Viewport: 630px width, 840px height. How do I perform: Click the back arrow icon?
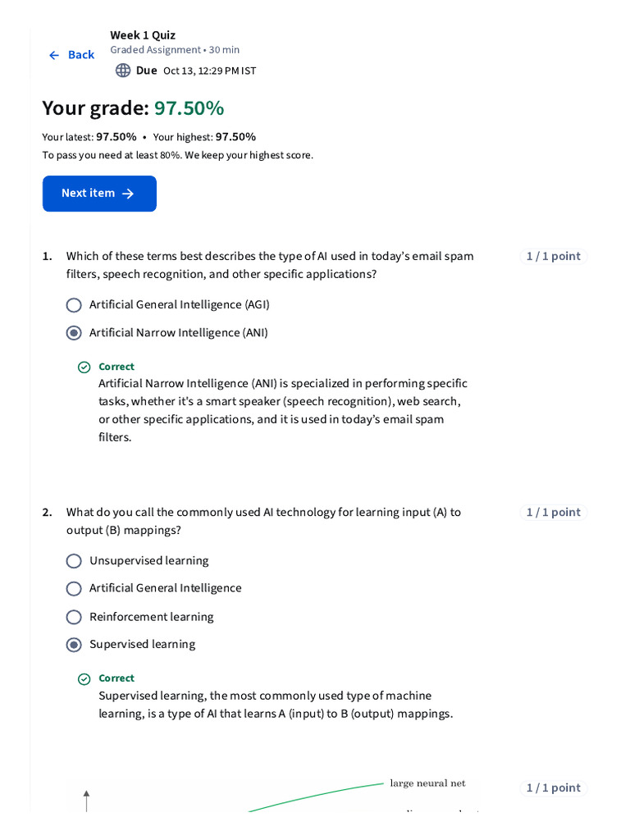pyautogui.click(x=54, y=55)
